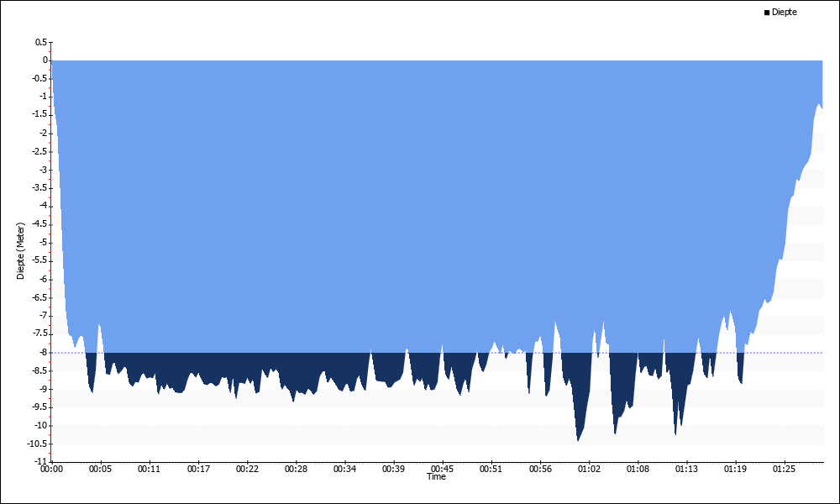The width and height of the screenshot is (840, 504).
Task: Select the -2.5 value on depth axis
Action: tap(39, 151)
